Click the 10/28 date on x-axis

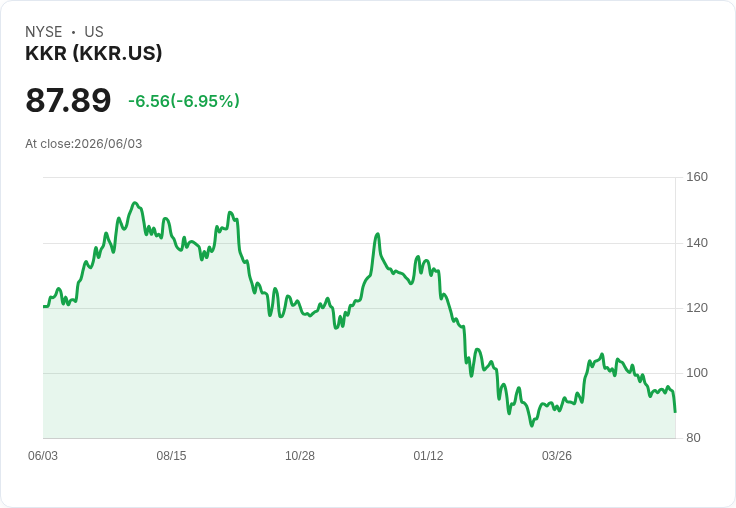click(300, 456)
